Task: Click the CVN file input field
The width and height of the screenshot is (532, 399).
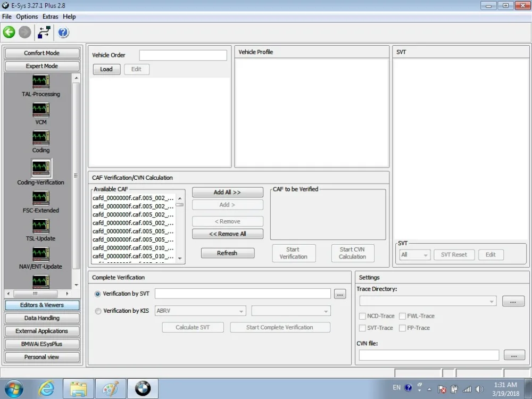Action: pyautogui.click(x=429, y=355)
